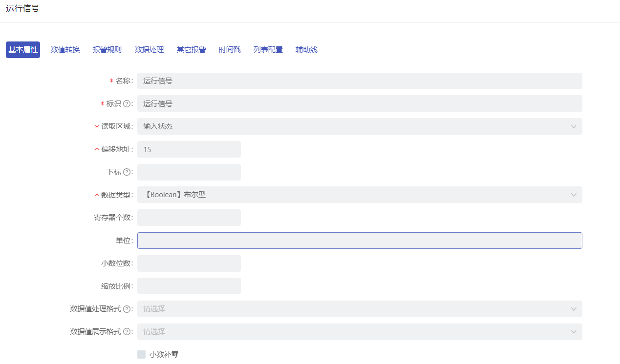Open the 数据值处理格式 select box
The width and height of the screenshot is (620, 364).
click(x=360, y=309)
